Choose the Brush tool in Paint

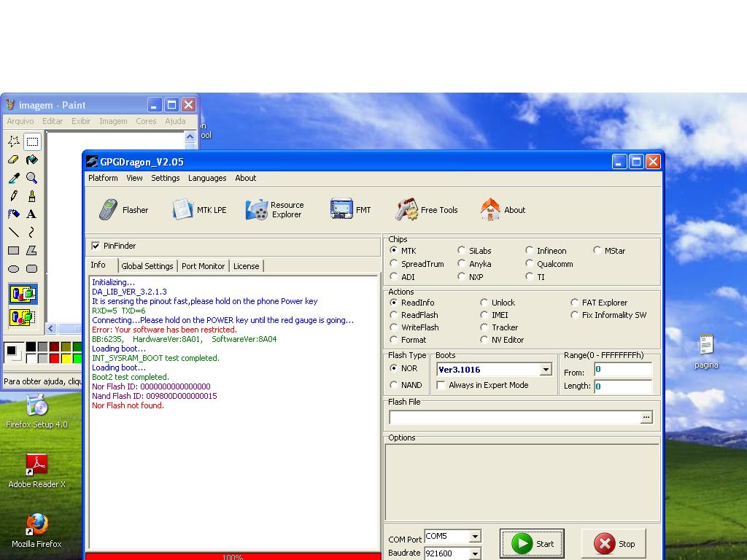click(32, 195)
